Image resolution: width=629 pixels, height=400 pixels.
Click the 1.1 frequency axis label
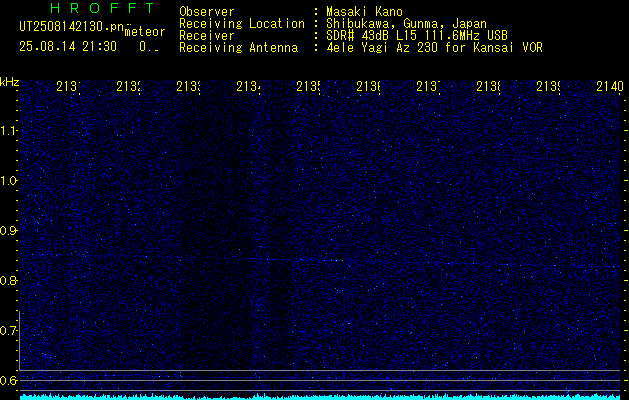tap(9, 130)
